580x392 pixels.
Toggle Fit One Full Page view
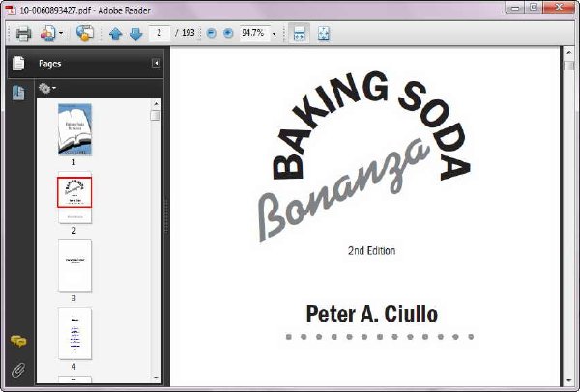pyautogui.click(x=323, y=33)
